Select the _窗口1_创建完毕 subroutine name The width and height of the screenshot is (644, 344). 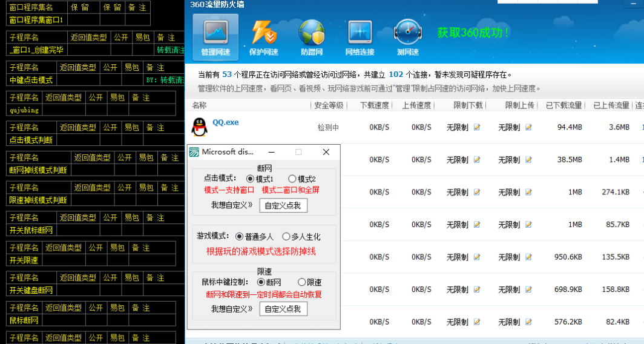click(37, 50)
